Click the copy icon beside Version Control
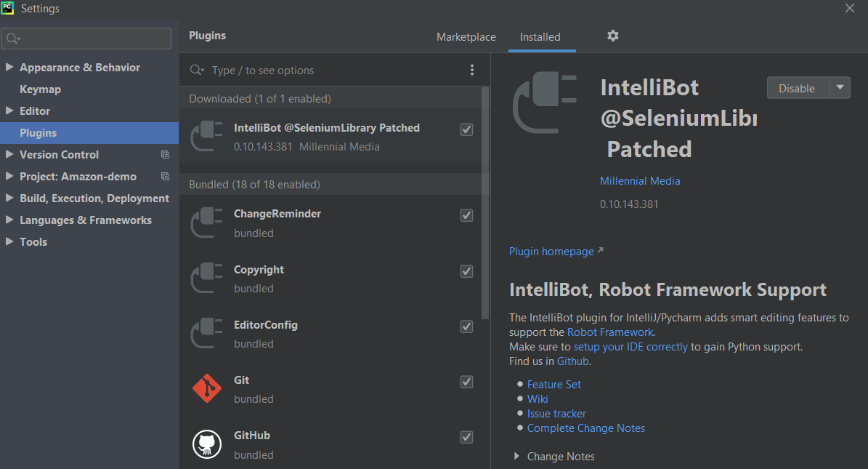Screen dimensions: 868x469 165,155
